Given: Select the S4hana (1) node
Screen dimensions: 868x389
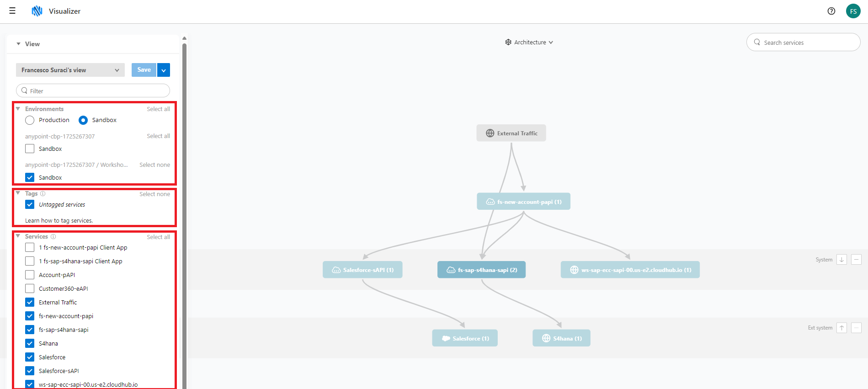Looking at the screenshot, I should (x=561, y=338).
